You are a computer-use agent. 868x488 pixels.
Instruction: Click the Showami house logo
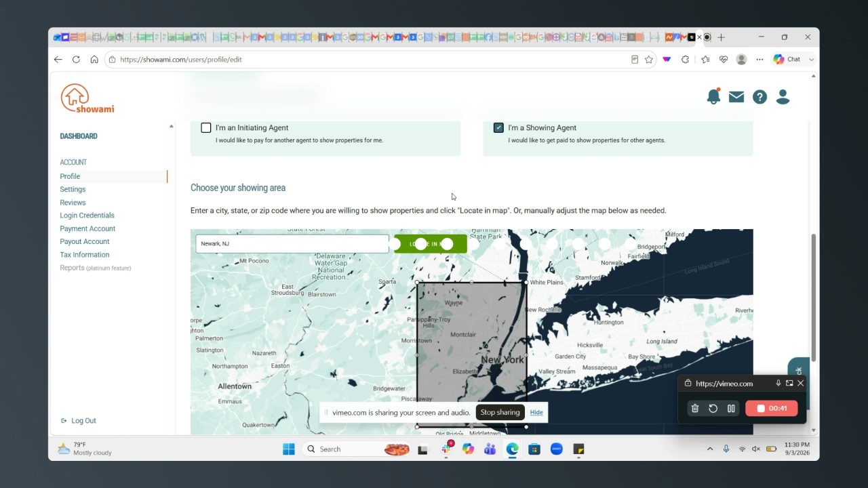click(x=87, y=98)
